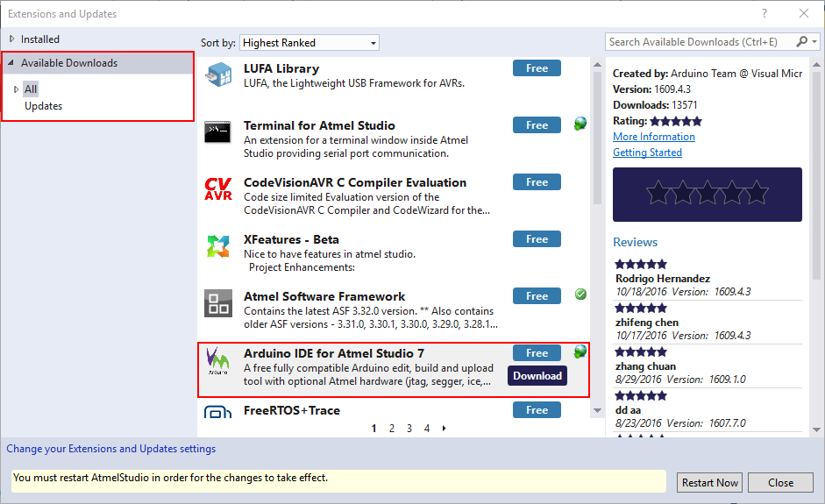The height and width of the screenshot is (504, 825).
Task: Select the Terminal for Atmel Studio title
Action: point(319,125)
